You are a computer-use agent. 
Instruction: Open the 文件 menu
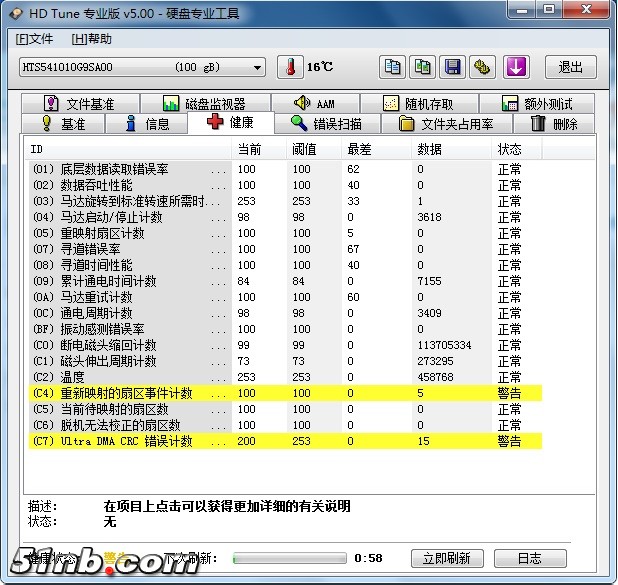click(x=35, y=39)
